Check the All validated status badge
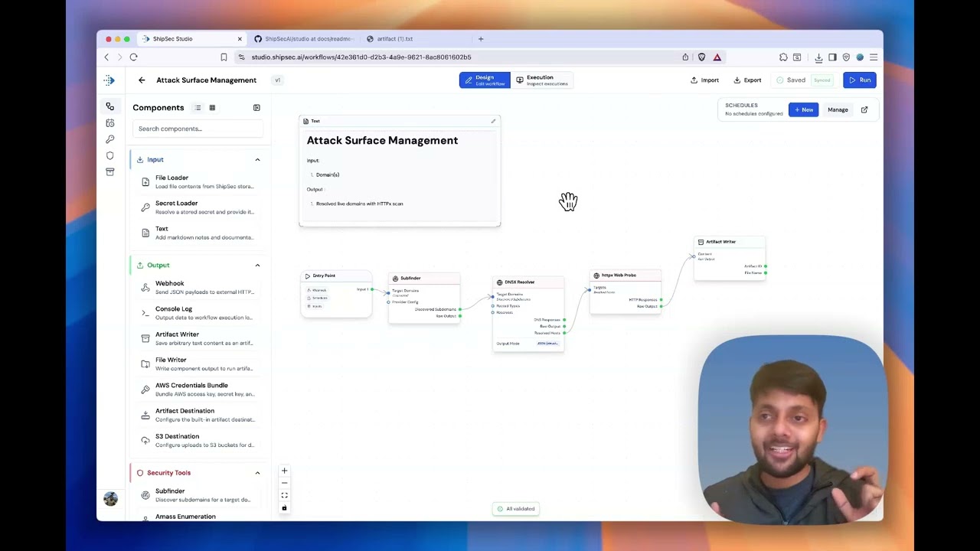This screenshot has width=980, height=551. [515, 508]
